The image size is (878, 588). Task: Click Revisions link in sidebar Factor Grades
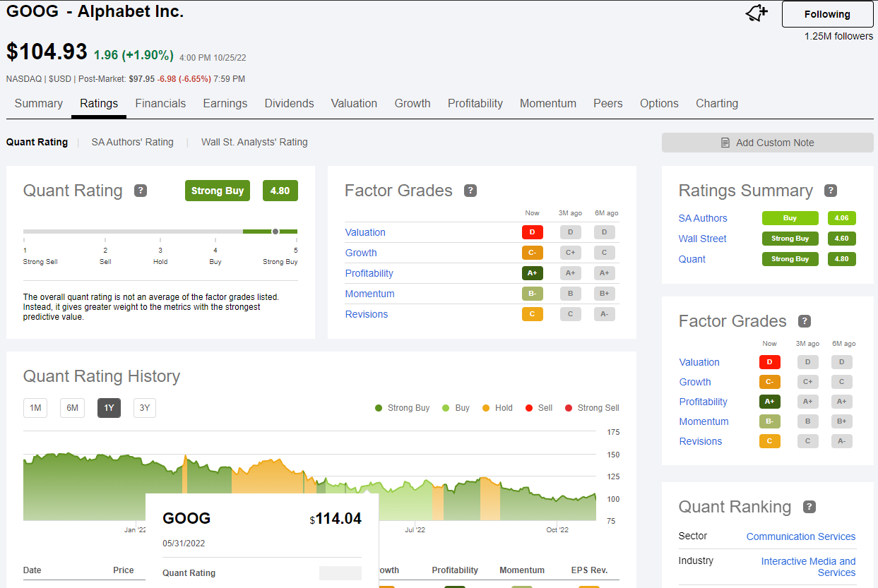[x=701, y=441]
